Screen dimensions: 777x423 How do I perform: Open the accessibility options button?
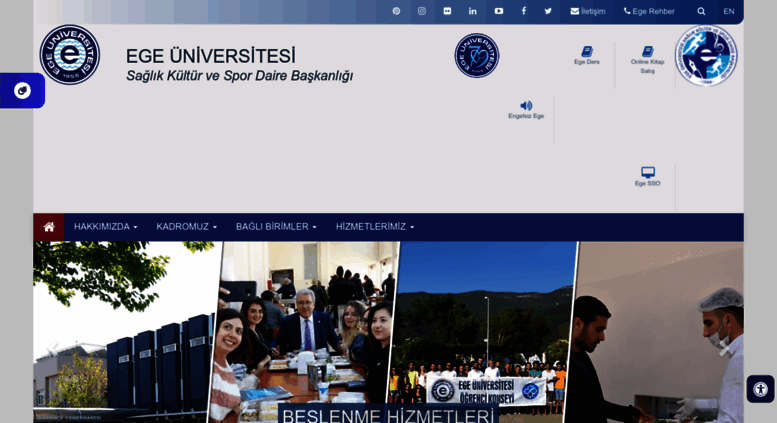(760, 389)
